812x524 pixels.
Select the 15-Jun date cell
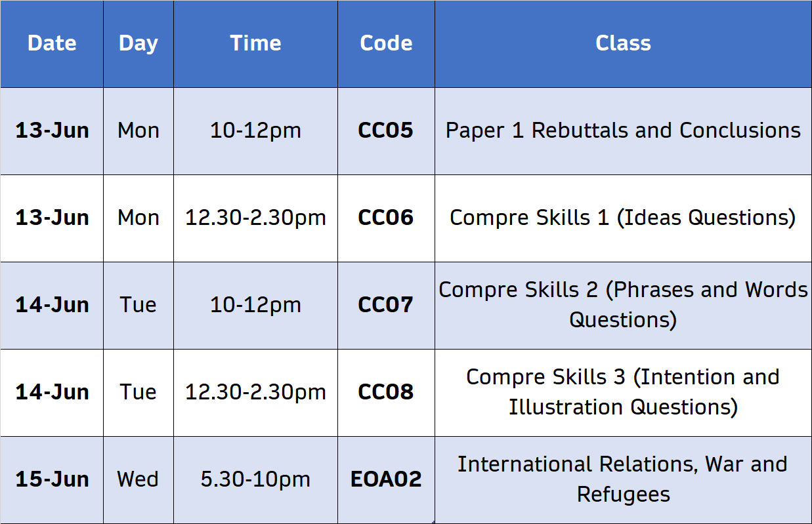point(52,479)
